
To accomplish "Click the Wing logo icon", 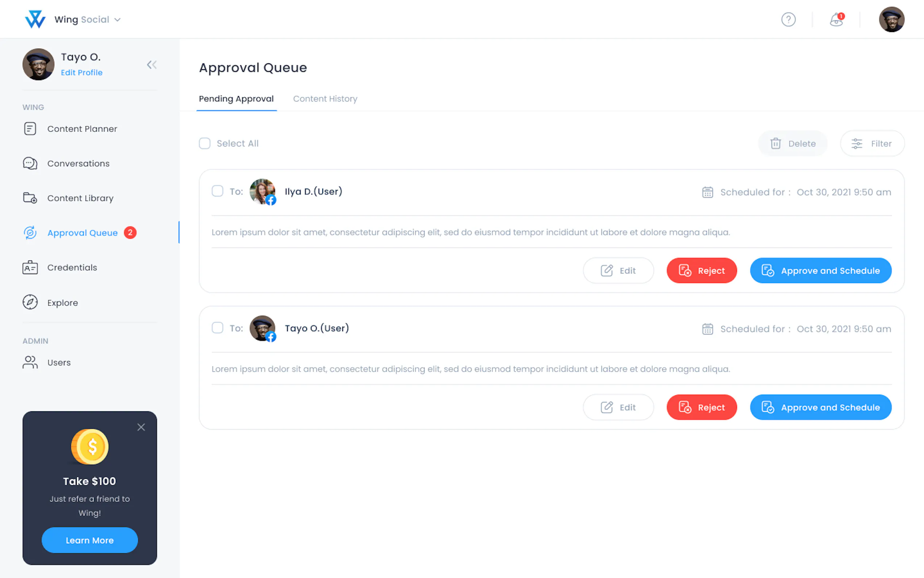I will [35, 20].
